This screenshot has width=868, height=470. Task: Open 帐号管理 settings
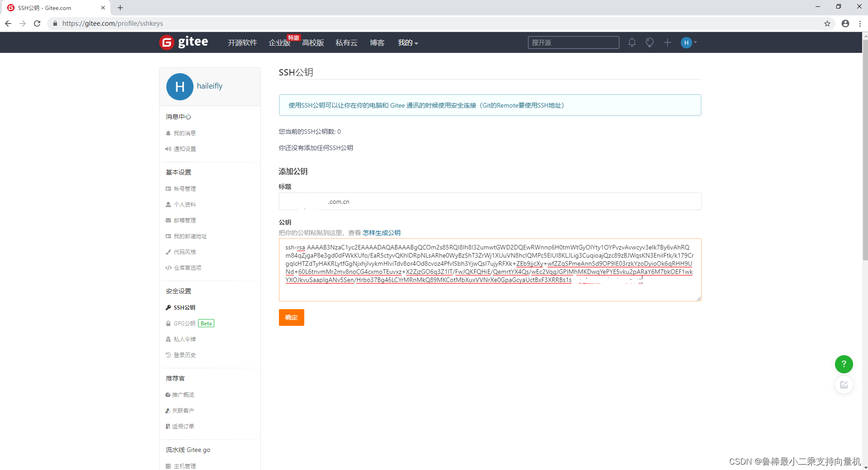tap(181, 188)
